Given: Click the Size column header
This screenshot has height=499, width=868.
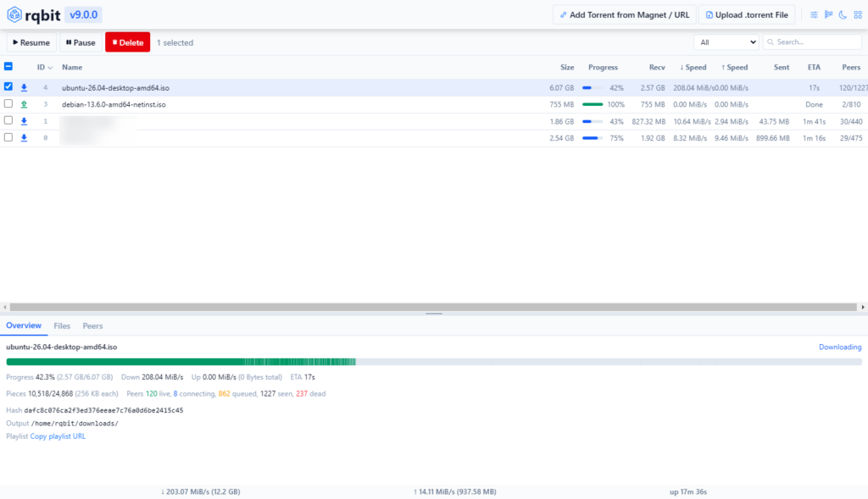Looking at the screenshot, I should (x=567, y=68).
